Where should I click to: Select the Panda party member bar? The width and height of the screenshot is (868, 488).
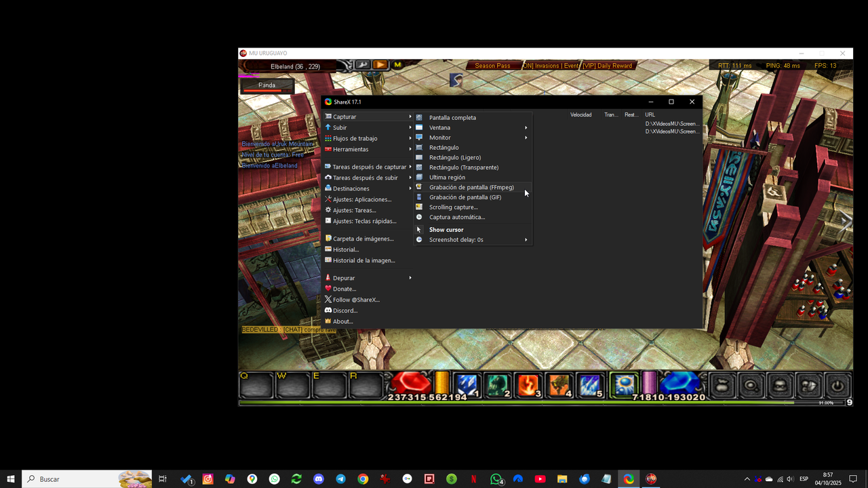coord(267,86)
